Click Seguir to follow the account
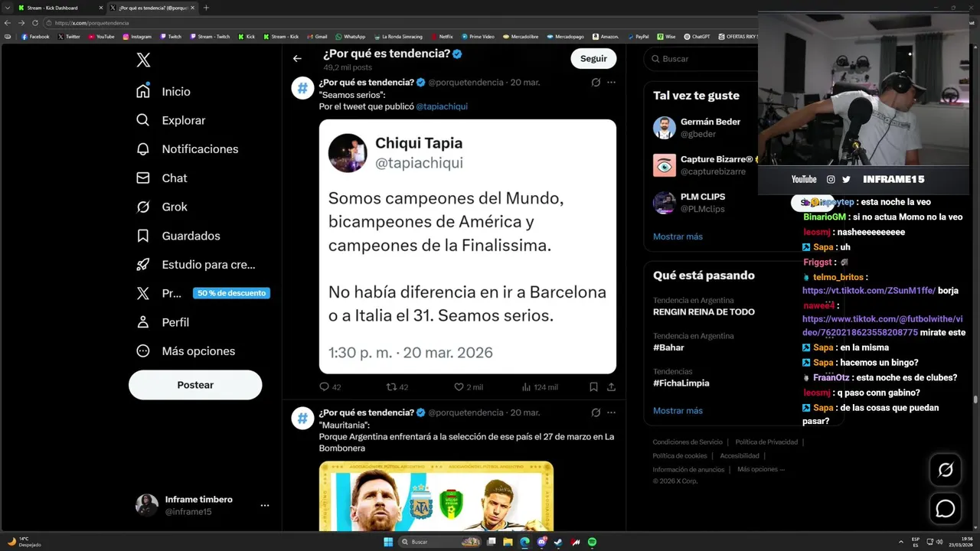This screenshot has height=551, width=980. 593,58
